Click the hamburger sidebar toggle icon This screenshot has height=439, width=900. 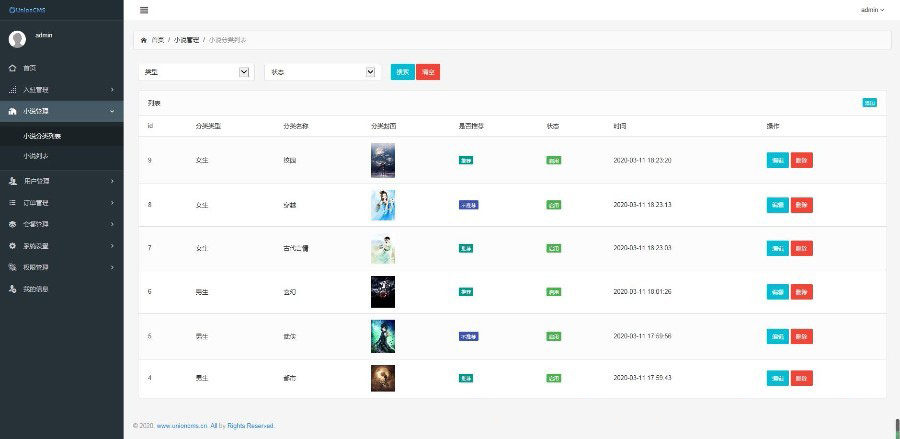(144, 10)
